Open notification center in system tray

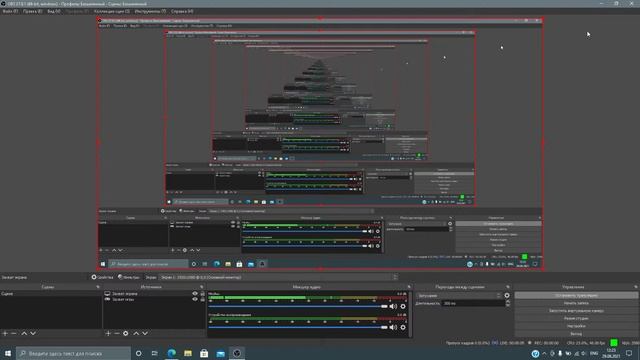pyautogui.click(x=629, y=353)
